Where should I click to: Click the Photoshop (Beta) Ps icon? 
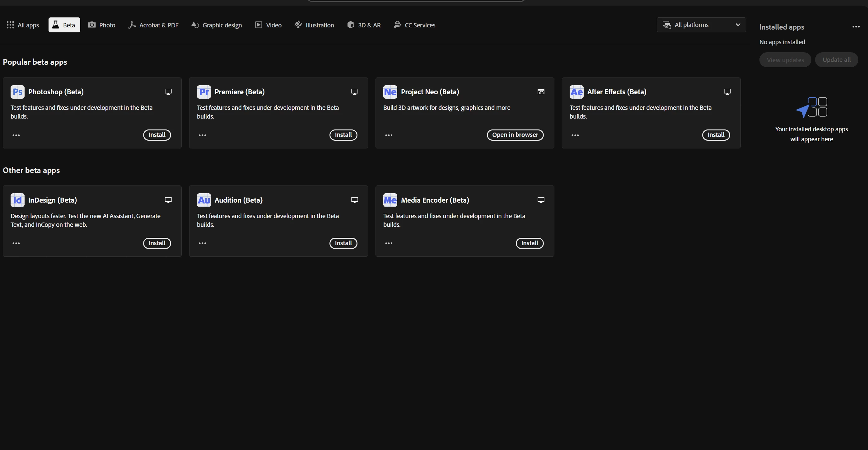[17, 92]
